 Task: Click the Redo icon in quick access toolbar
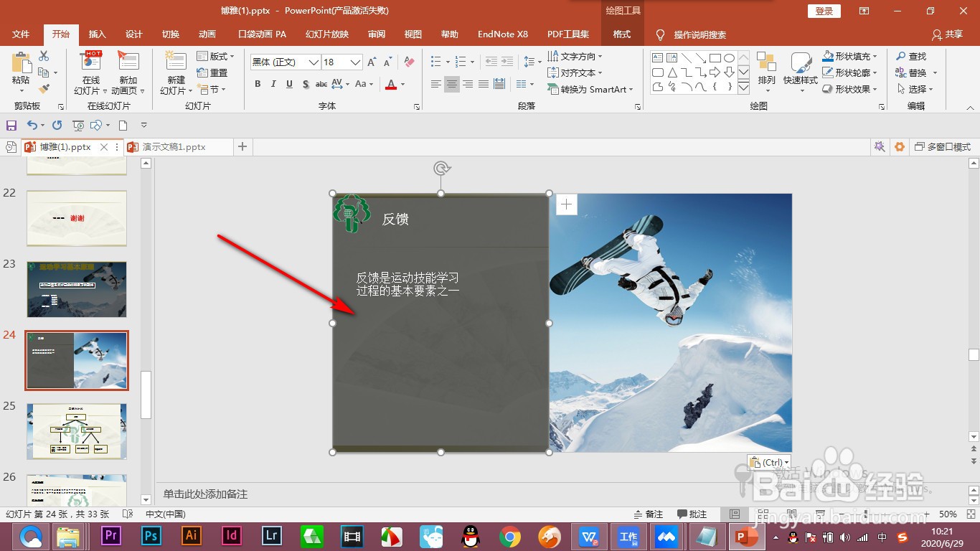57,125
